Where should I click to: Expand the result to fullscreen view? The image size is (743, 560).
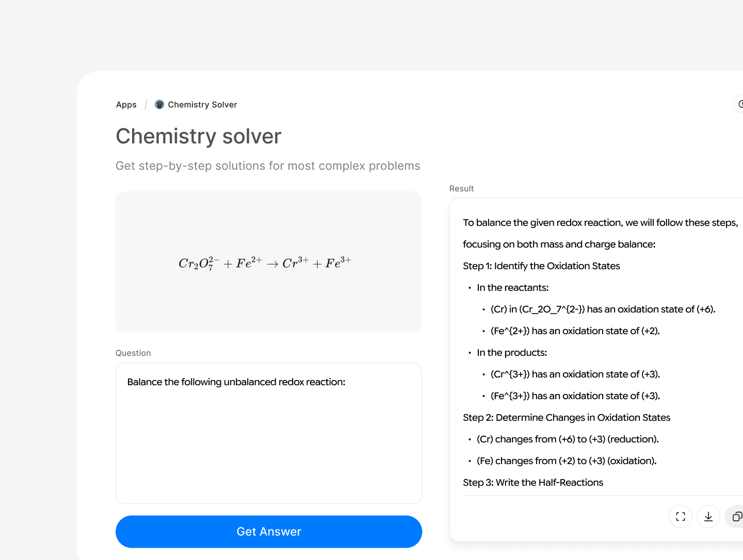point(681,517)
